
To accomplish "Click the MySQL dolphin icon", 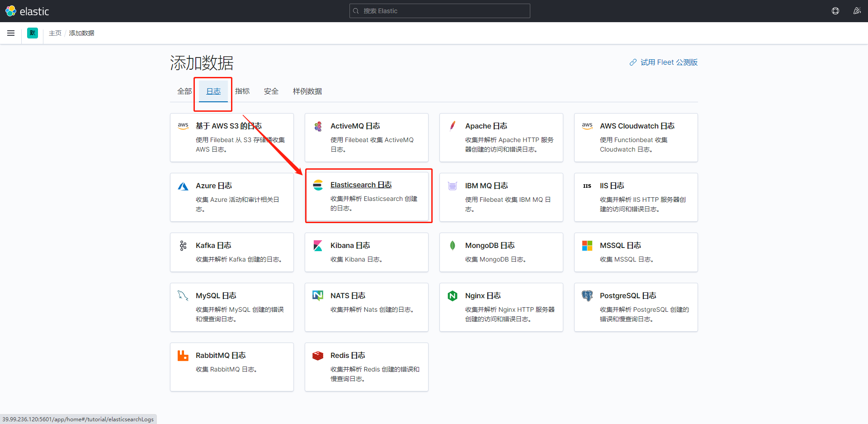I will (183, 295).
